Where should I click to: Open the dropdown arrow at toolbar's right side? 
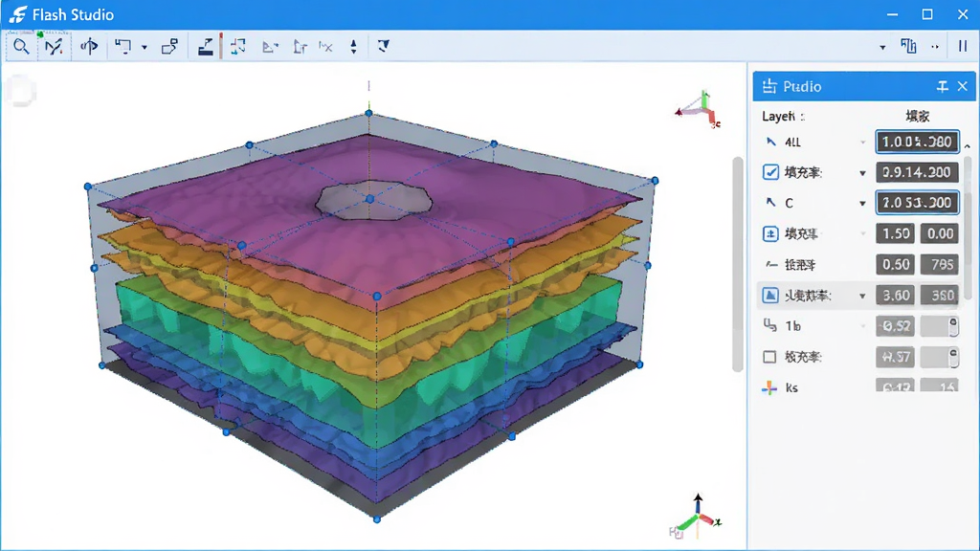(882, 47)
